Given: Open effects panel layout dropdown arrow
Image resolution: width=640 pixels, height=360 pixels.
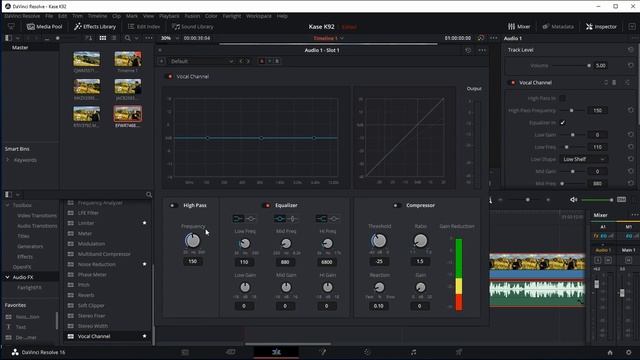Looking at the screenshot, I should [18, 195].
